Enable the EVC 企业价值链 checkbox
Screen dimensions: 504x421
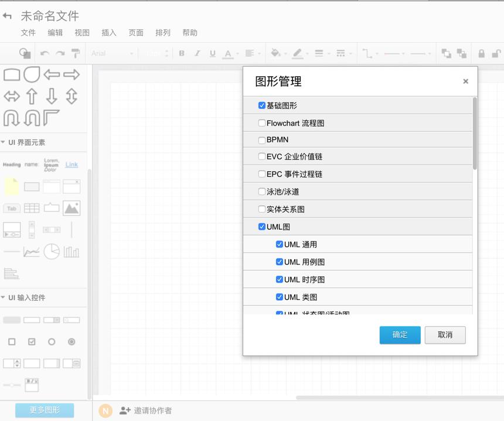(x=262, y=157)
